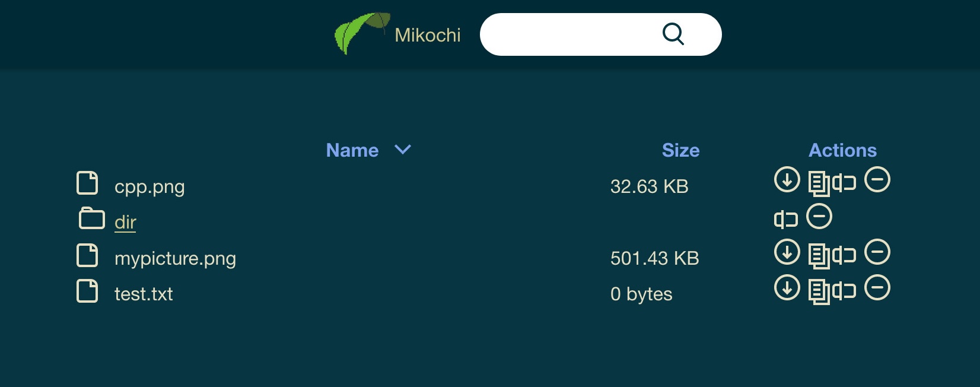980x387 pixels.
Task: Rename the dir folder
Action: tap(786, 219)
